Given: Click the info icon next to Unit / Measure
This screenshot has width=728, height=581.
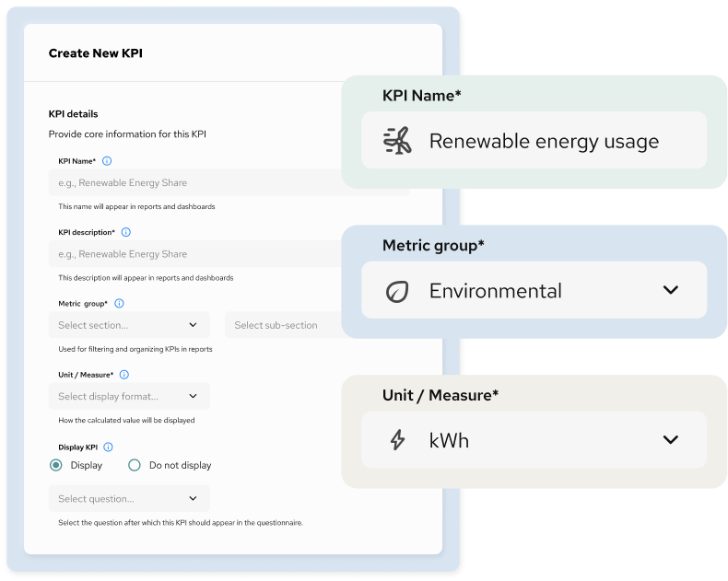Looking at the screenshot, I should [x=124, y=375].
